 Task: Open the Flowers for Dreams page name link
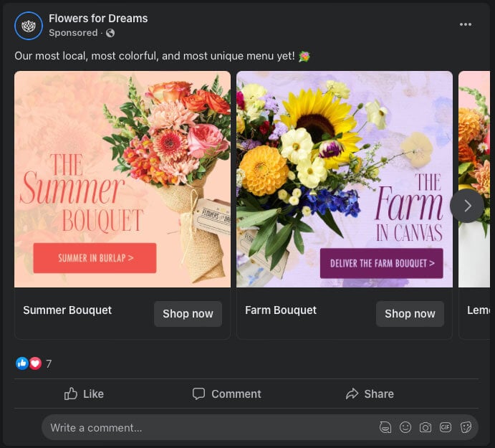98,19
